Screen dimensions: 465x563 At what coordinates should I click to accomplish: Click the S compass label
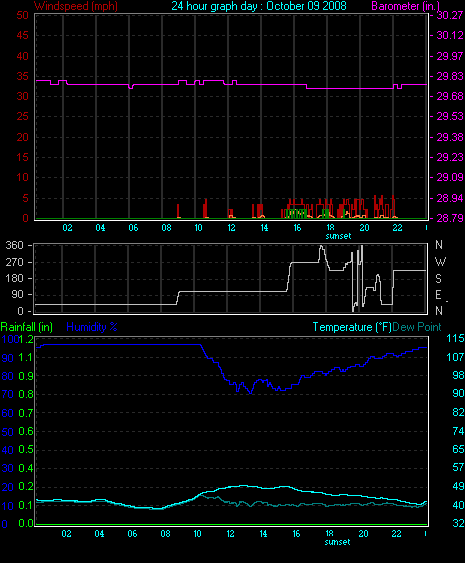point(438,279)
